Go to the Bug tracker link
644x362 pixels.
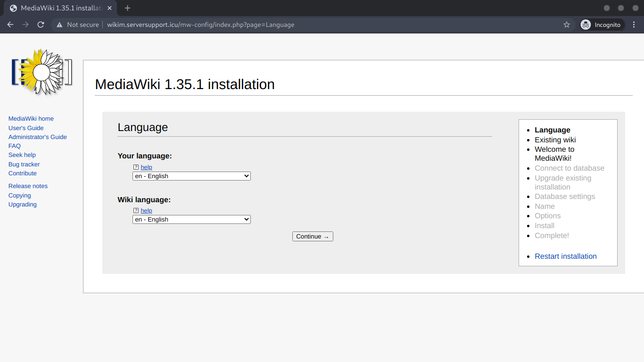24,165
